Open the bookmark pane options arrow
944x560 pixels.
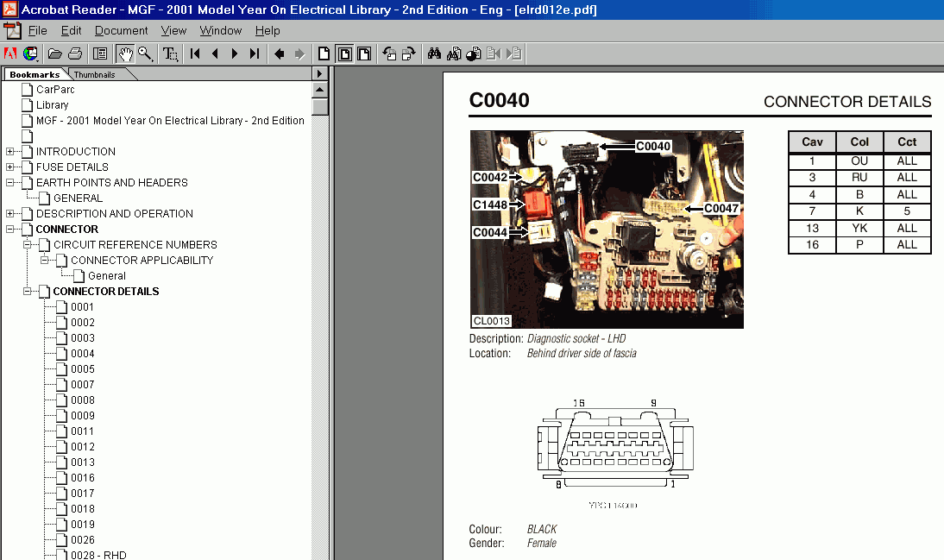tap(319, 73)
